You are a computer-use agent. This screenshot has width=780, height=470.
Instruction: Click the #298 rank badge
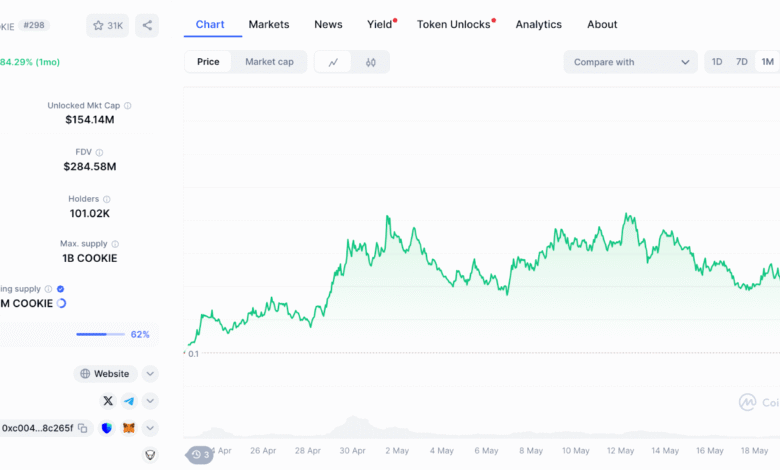tap(34, 25)
